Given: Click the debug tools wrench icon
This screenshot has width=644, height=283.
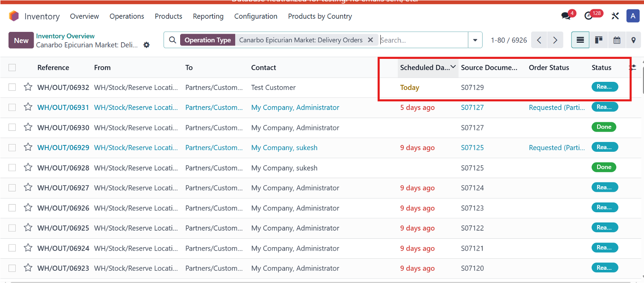Looking at the screenshot, I should (x=615, y=16).
